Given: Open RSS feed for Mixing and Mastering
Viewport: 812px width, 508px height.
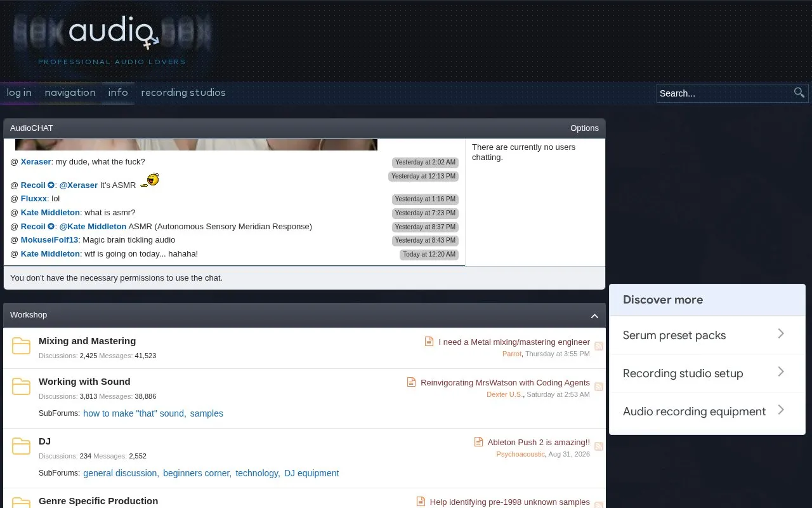Looking at the screenshot, I should 599,346.
